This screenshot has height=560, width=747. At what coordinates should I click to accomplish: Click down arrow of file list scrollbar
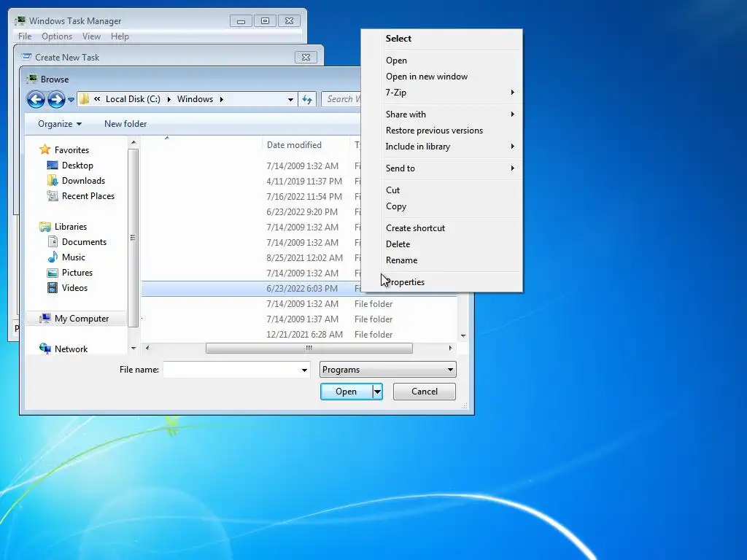[x=463, y=335]
